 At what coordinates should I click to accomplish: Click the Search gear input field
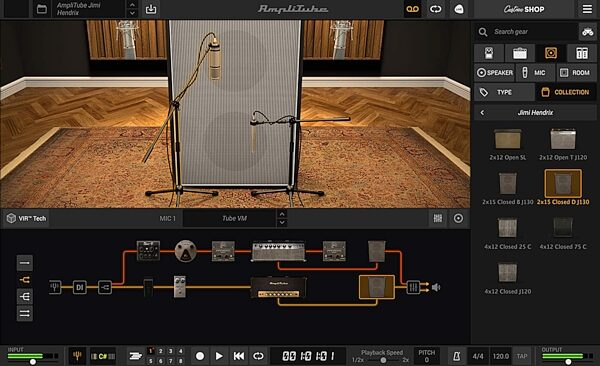[x=534, y=32]
